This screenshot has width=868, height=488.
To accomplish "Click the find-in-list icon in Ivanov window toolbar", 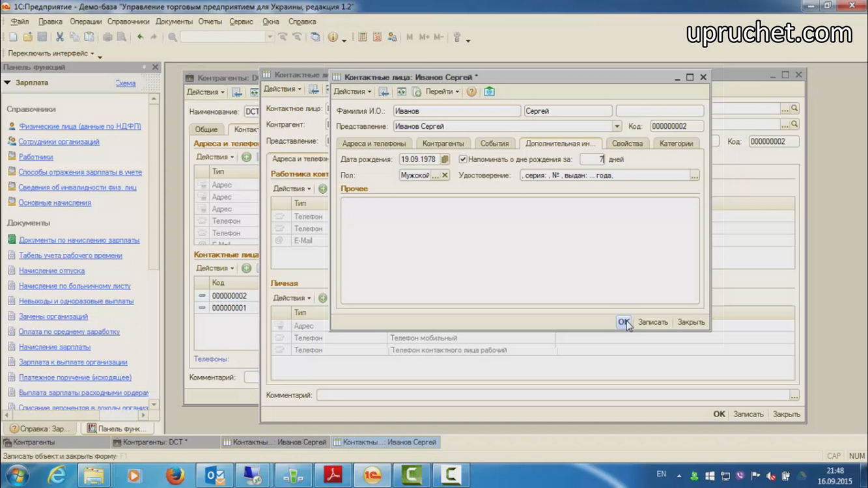I will point(384,92).
